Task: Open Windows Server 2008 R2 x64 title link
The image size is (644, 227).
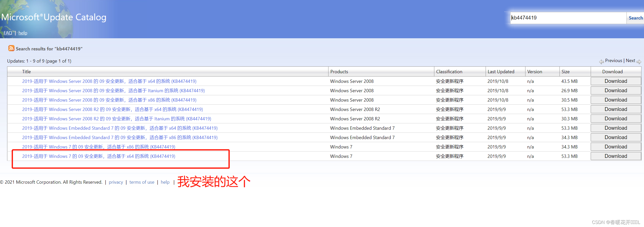Action: 112,109
